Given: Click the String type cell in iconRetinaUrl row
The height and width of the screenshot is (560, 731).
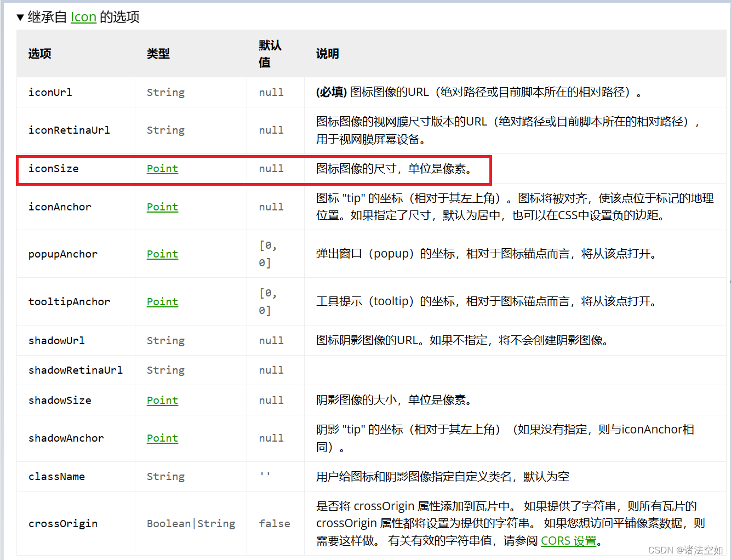Looking at the screenshot, I should coord(165,130).
